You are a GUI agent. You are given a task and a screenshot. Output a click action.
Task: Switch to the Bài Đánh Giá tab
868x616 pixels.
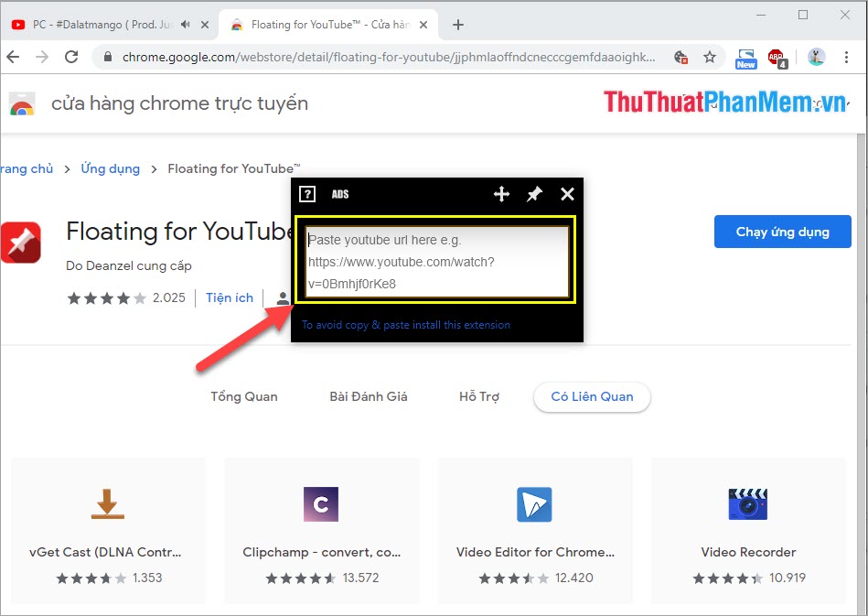click(370, 396)
